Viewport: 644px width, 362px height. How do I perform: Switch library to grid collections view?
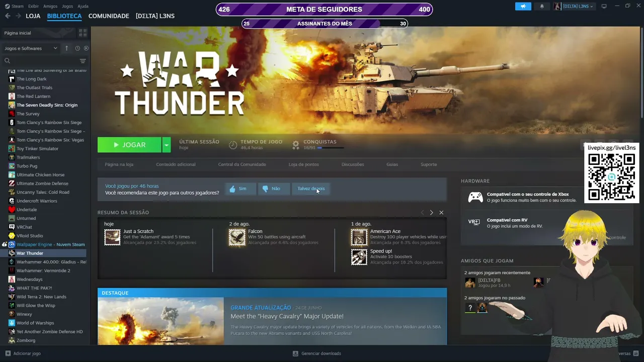(x=83, y=33)
